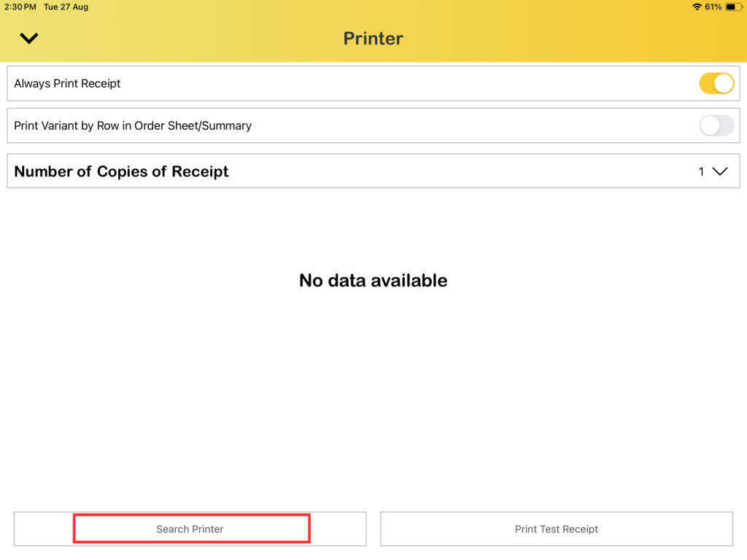Open the Number of Copies of Receipt label
747x560 pixels.
(121, 171)
